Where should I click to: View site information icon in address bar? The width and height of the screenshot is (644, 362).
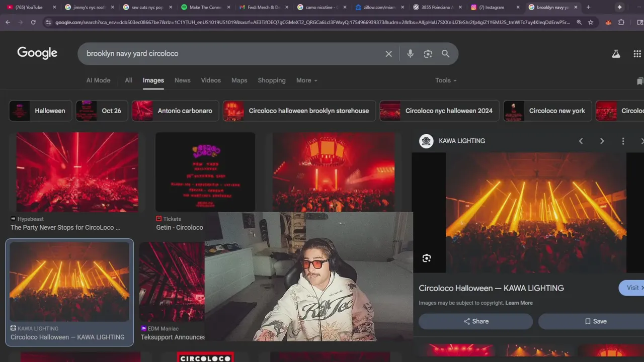[x=48, y=23]
